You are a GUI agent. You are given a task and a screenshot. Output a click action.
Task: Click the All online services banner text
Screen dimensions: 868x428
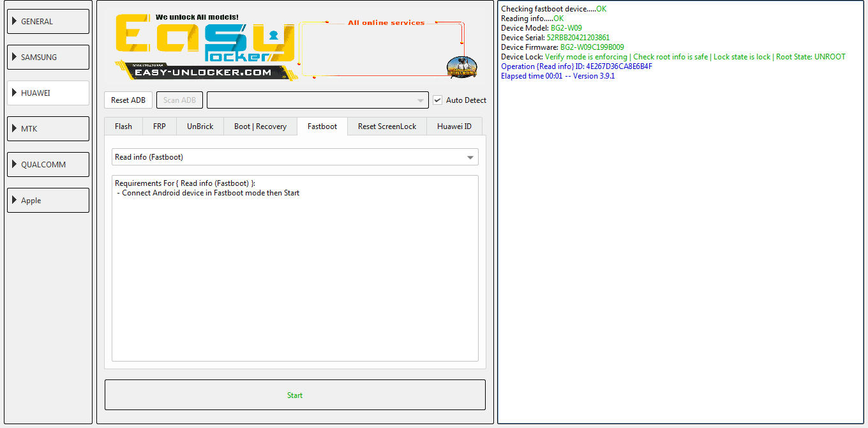(386, 22)
